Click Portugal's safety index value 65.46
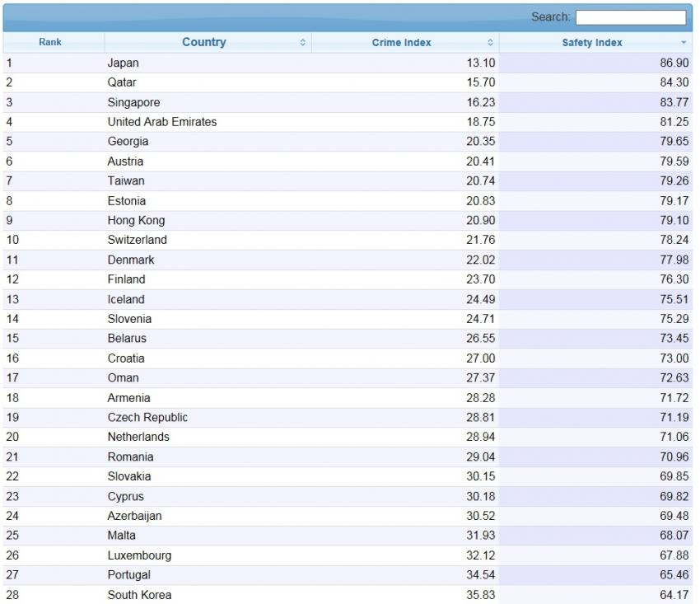Image resolution: width=700 pixels, height=604 pixels. pyautogui.click(x=674, y=575)
